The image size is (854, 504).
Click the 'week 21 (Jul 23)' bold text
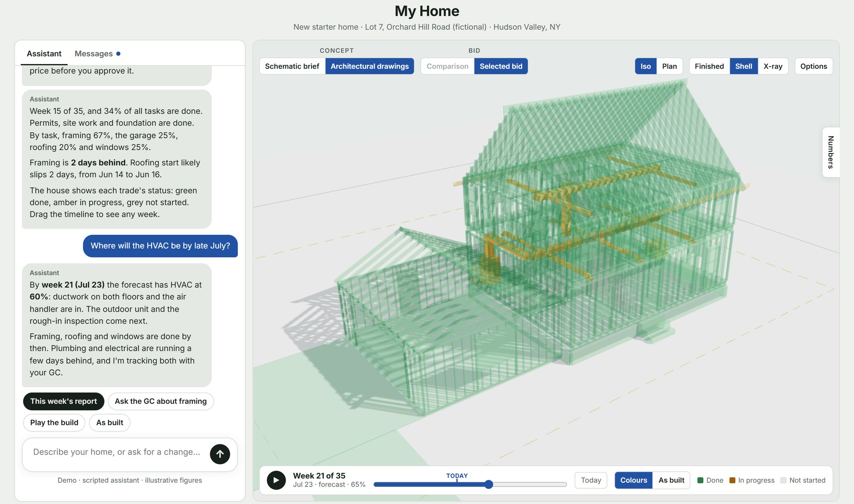point(73,285)
